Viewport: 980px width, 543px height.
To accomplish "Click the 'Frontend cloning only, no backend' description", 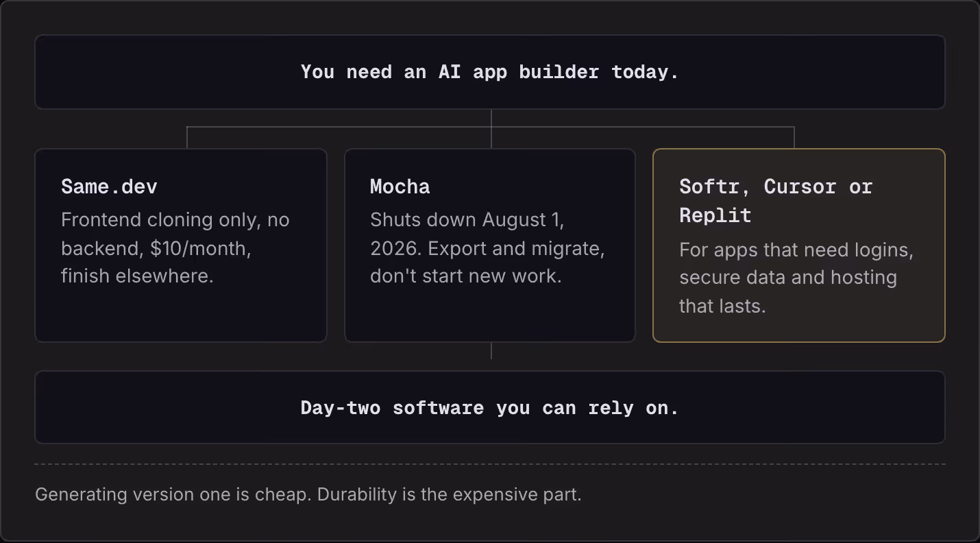I will tap(175, 248).
